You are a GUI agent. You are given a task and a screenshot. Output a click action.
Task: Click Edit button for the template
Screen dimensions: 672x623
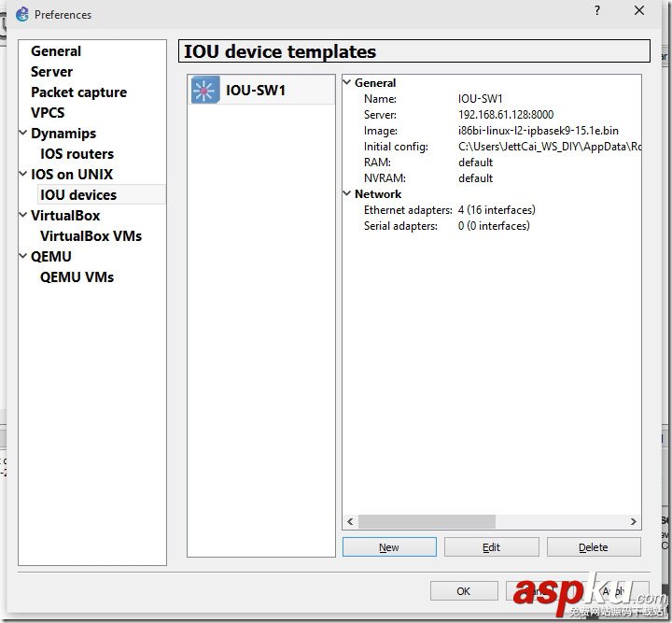tap(491, 547)
